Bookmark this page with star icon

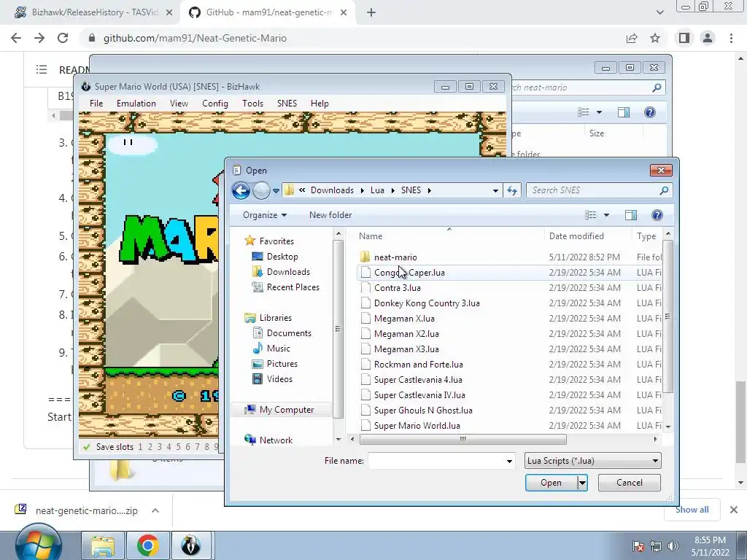[655, 38]
